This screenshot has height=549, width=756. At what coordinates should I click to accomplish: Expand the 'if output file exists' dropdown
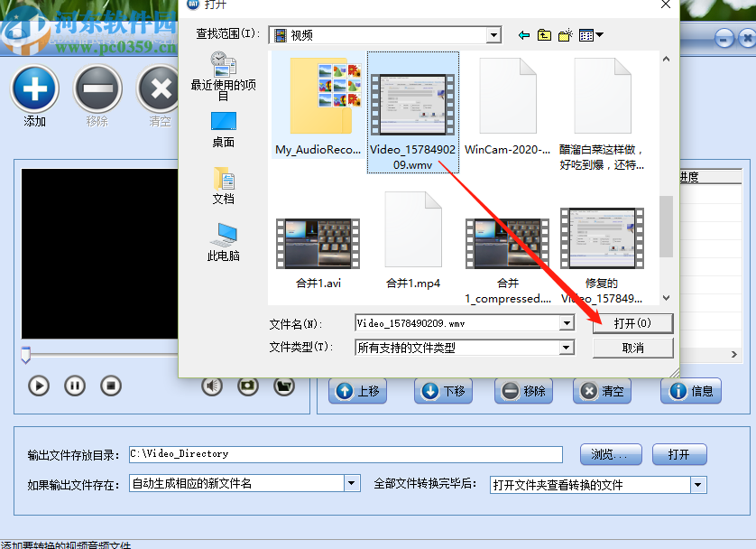point(352,483)
